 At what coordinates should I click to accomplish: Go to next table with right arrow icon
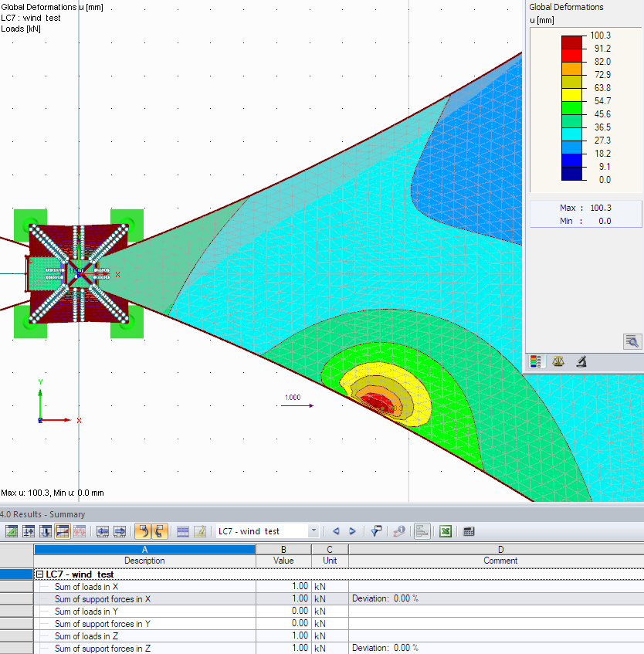coord(120,531)
